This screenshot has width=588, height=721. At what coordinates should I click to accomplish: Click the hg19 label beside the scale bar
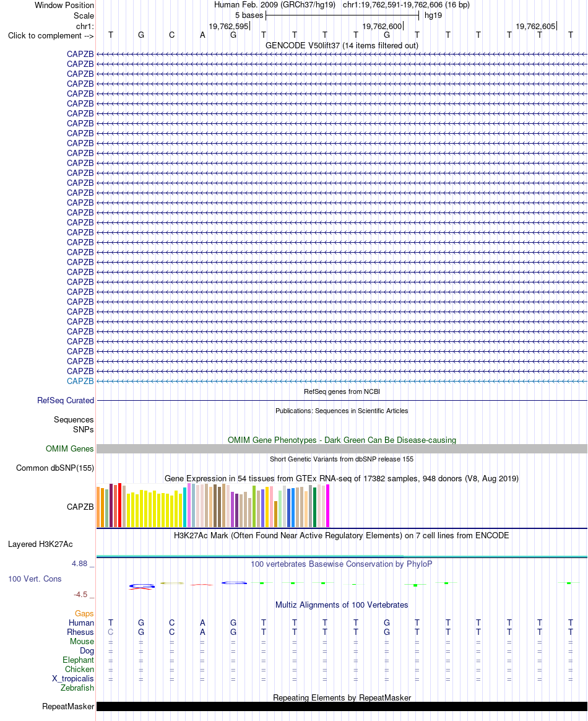tap(433, 15)
